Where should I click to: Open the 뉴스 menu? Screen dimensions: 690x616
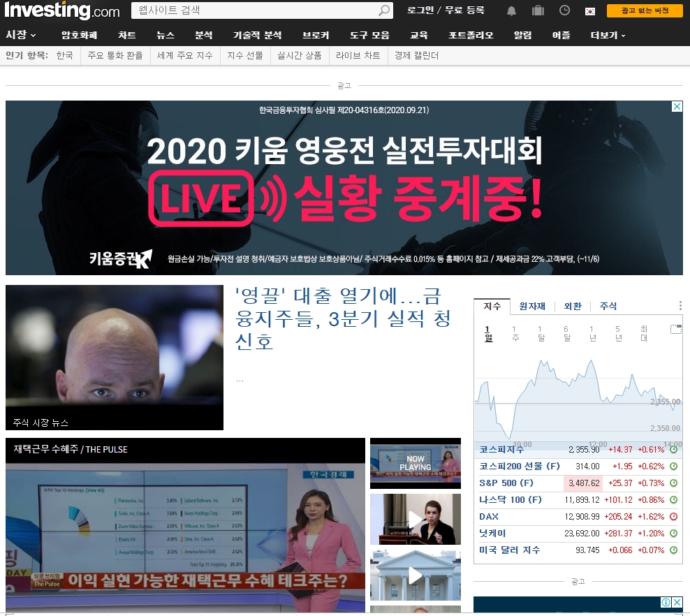[x=166, y=35]
